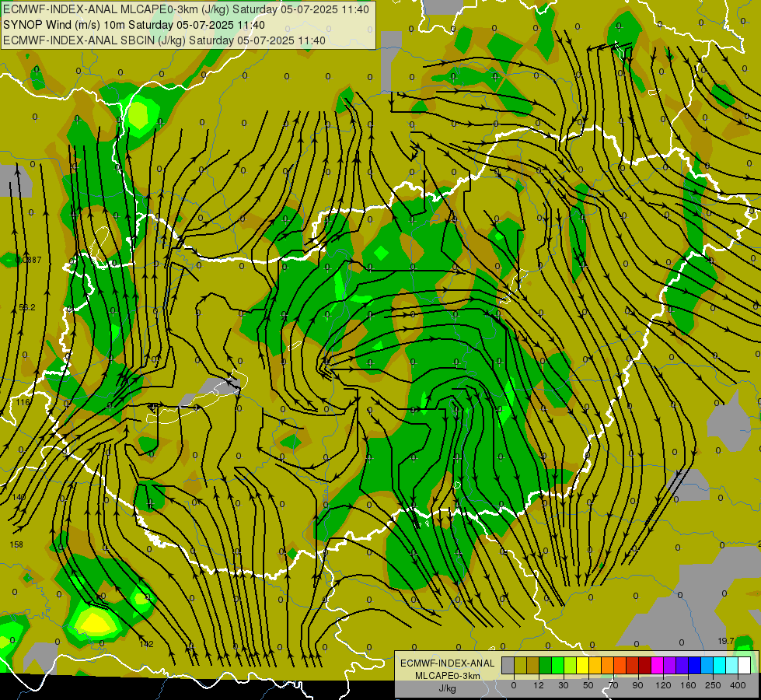761x700 pixels.
Task: Click the legend scale value 120
Action: pos(663,685)
